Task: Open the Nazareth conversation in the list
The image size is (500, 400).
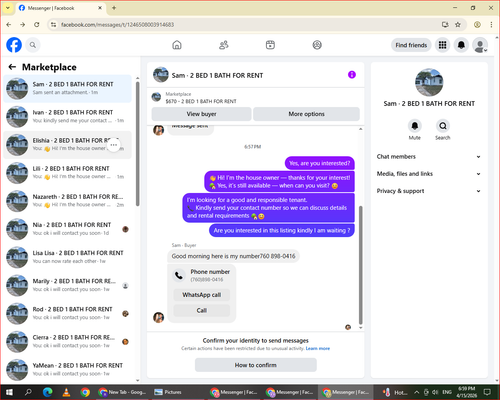Action: [x=68, y=201]
